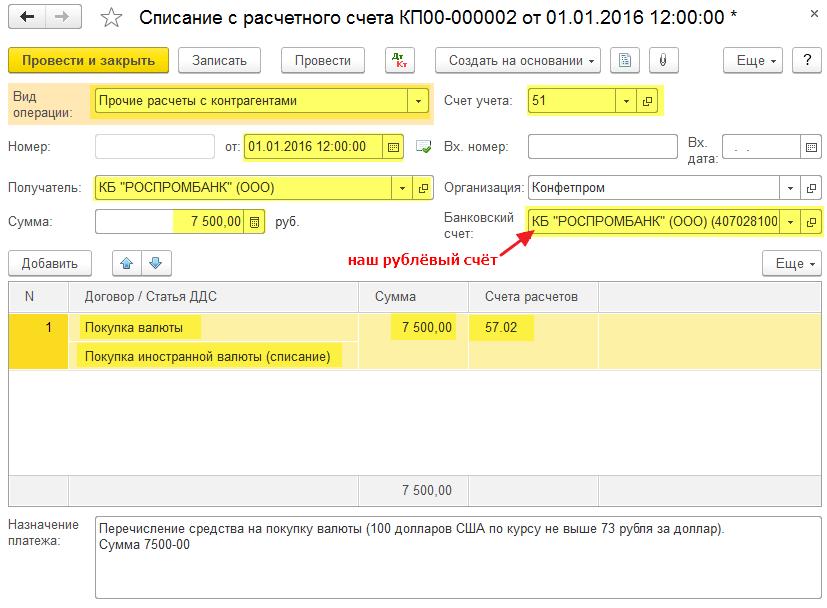Expand the Вид операции dropdown list
Viewport: 827px width, 608px height.
tap(418, 101)
